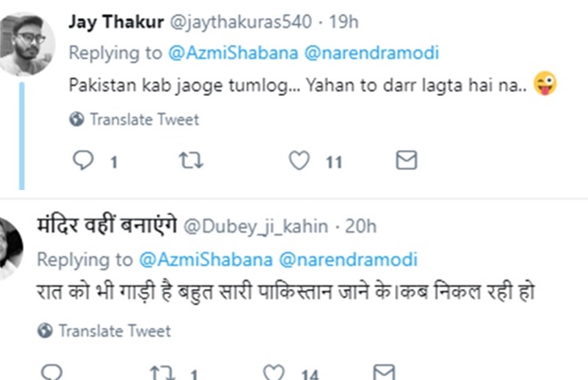Like Jay Thakur's tweet
Viewport: 588px width, 380px height.
pos(299,162)
